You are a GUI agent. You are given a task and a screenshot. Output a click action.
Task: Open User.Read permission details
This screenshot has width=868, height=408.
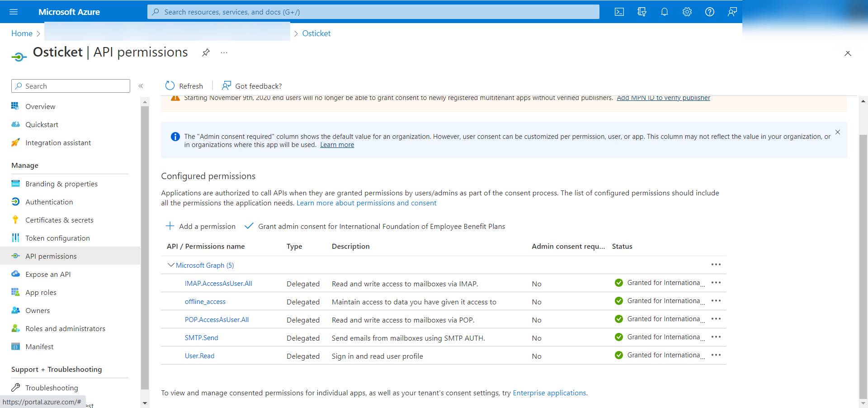(x=199, y=356)
